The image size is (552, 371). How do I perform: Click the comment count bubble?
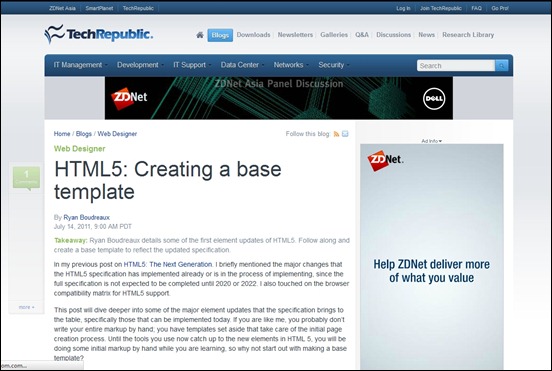(x=26, y=178)
